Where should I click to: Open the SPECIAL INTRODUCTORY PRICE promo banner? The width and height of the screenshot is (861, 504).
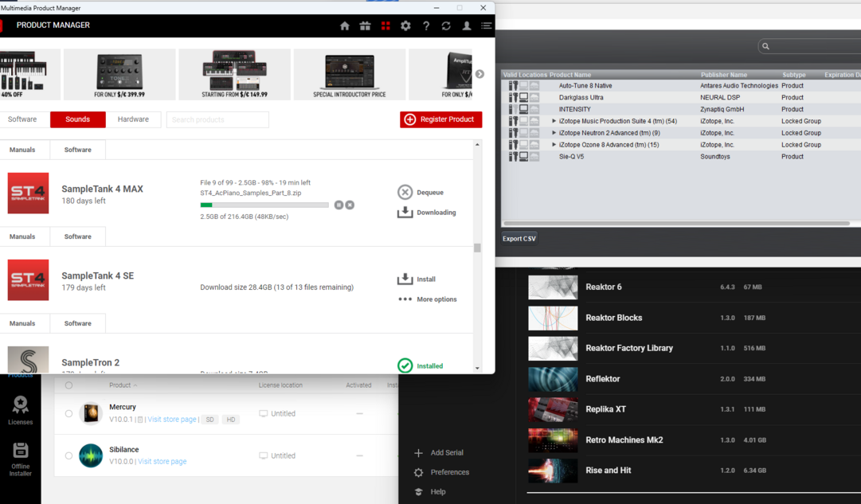(349, 75)
